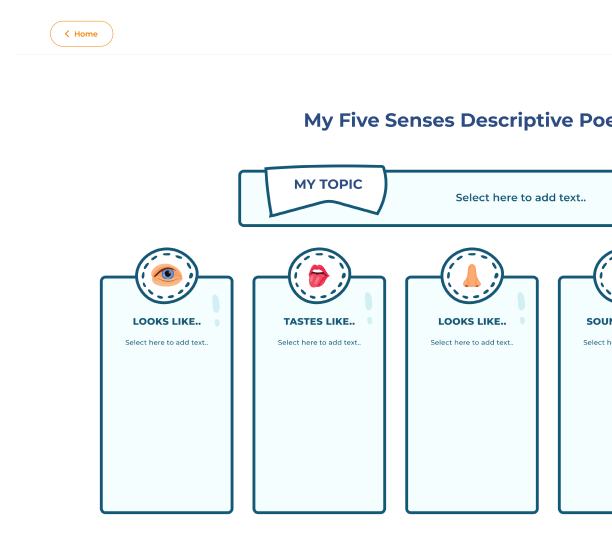Click the back chevron beside Home
Viewport: 612px width, 534px height.
pyautogui.click(x=67, y=34)
